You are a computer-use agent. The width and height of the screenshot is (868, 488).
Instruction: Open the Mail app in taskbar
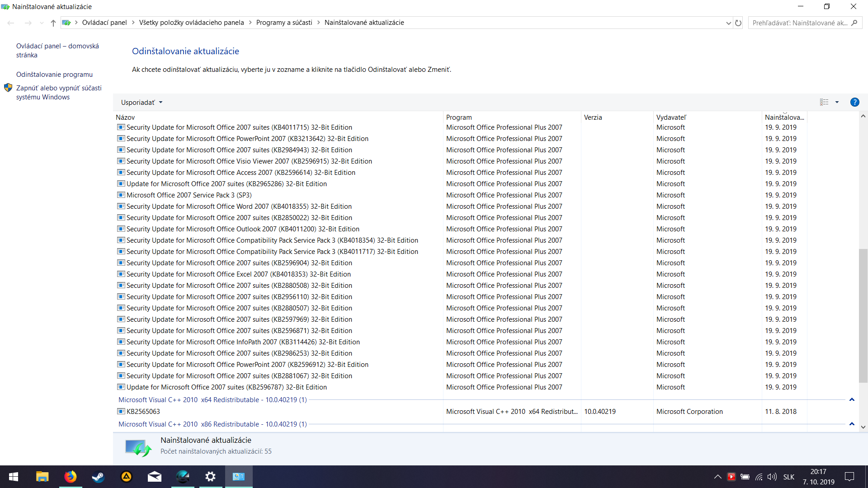[x=154, y=477]
